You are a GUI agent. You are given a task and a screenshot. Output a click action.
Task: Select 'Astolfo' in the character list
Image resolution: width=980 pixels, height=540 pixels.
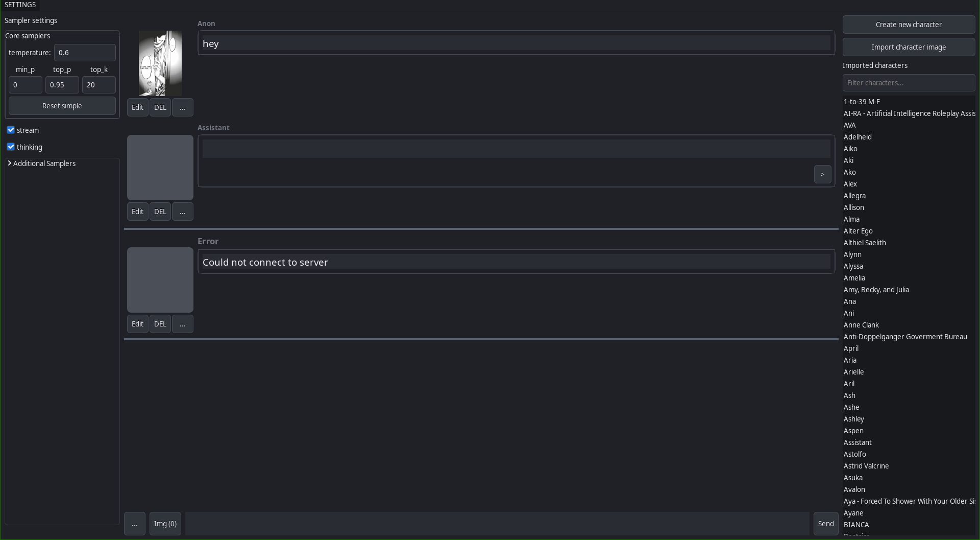pyautogui.click(x=855, y=454)
